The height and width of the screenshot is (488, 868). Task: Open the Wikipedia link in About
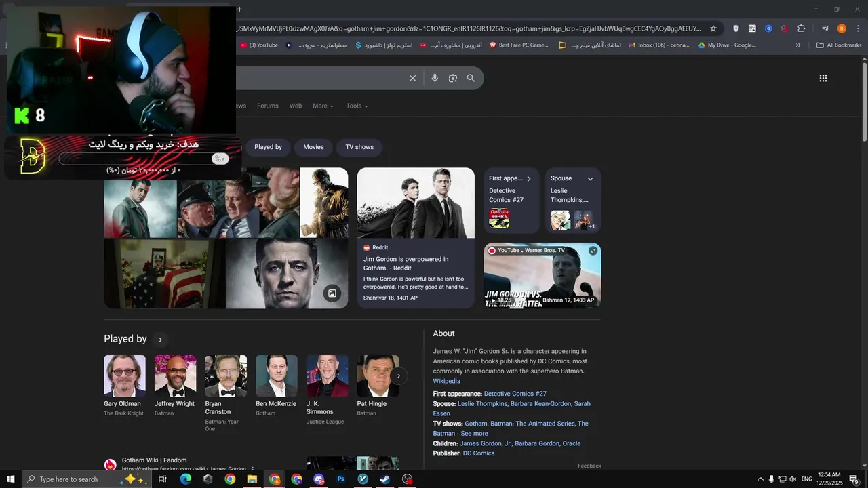(x=447, y=381)
